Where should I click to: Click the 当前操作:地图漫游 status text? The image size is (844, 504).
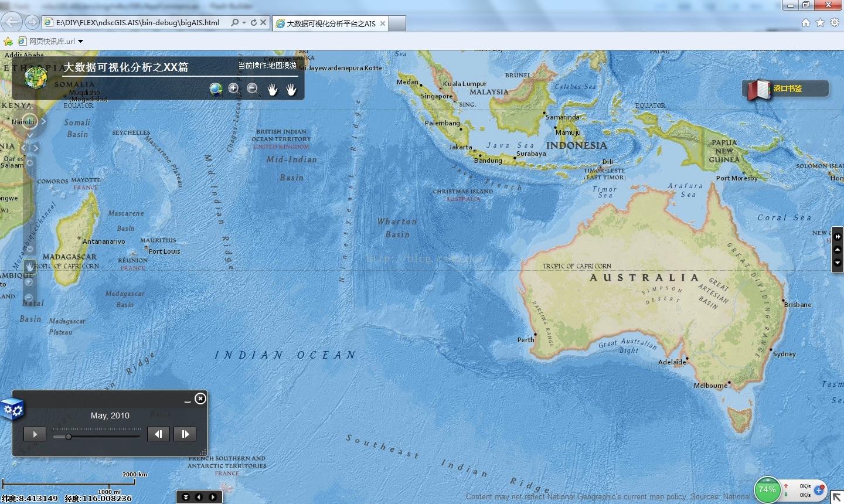(x=268, y=66)
